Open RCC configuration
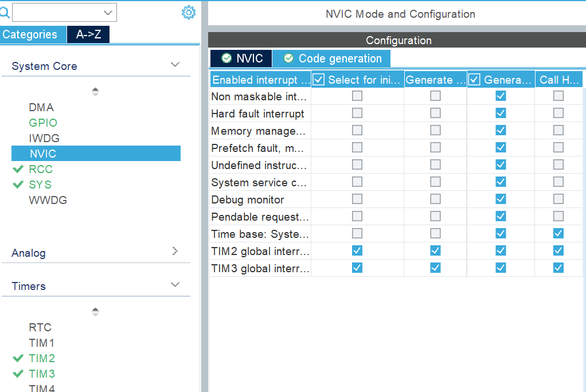Image resolution: width=586 pixels, height=392 pixels. [x=41, y=169]
